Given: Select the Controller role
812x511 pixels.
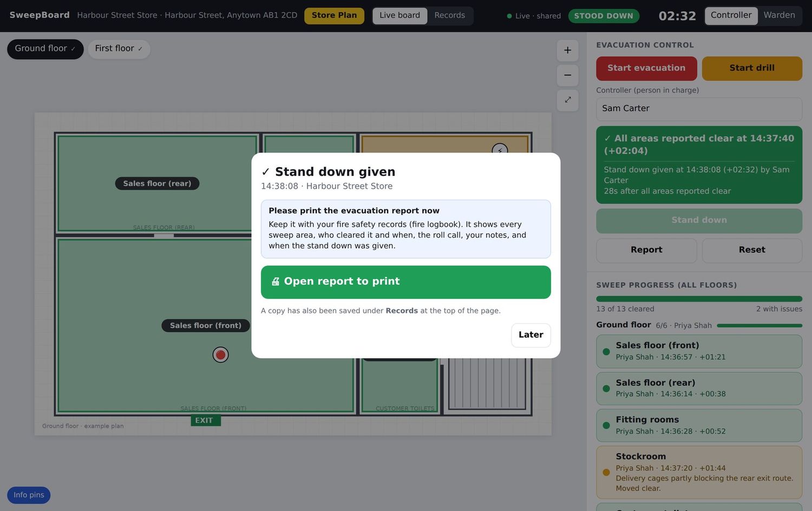Looking at the screenshot, I should click(x=731, y=16).
